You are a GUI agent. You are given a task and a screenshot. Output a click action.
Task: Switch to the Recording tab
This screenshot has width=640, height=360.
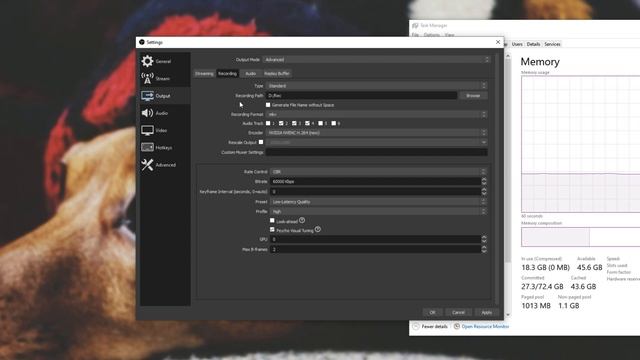point(227,73)
